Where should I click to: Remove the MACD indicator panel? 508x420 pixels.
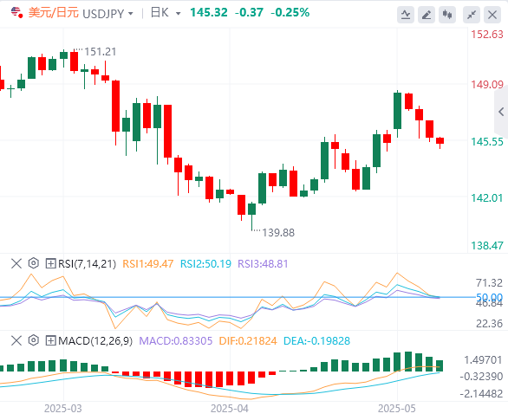16,340
